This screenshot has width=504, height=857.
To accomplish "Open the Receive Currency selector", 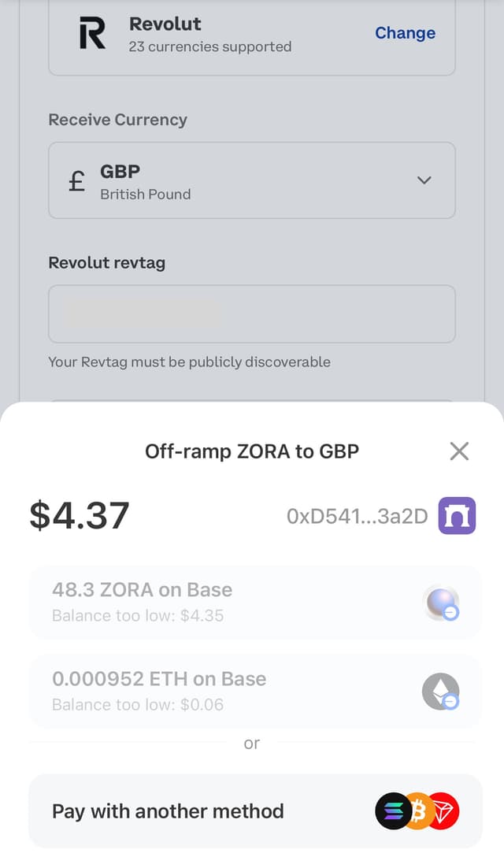I will coord(252,180).
